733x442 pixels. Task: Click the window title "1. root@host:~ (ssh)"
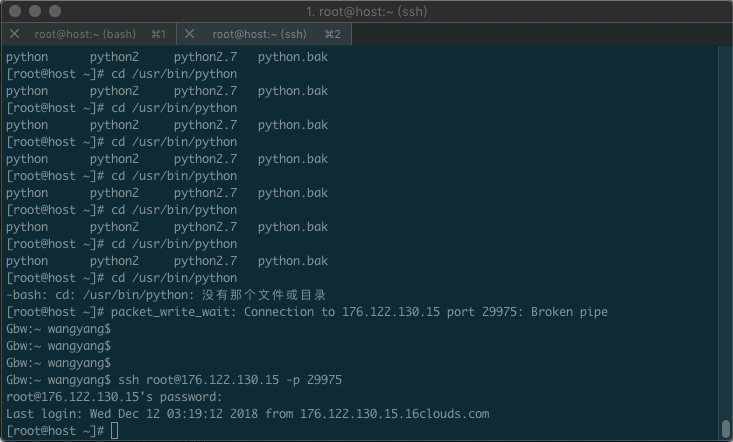click(366, 11)
